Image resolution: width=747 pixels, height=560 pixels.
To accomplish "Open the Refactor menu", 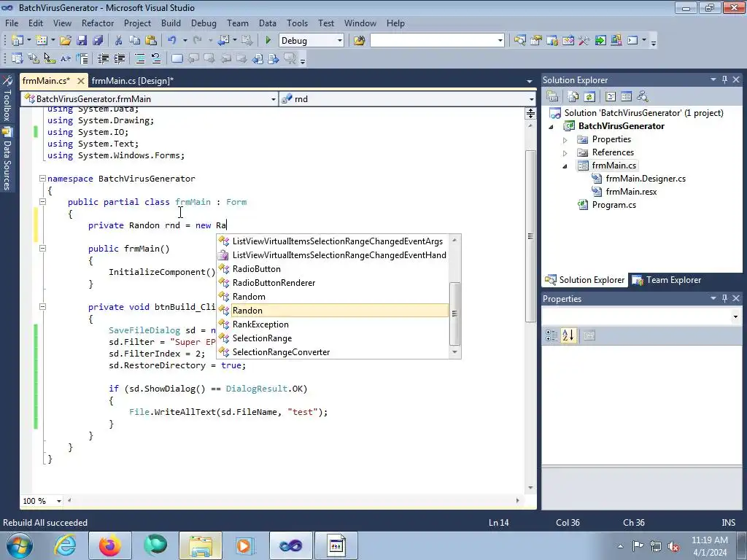I will (x=98, y=23).
